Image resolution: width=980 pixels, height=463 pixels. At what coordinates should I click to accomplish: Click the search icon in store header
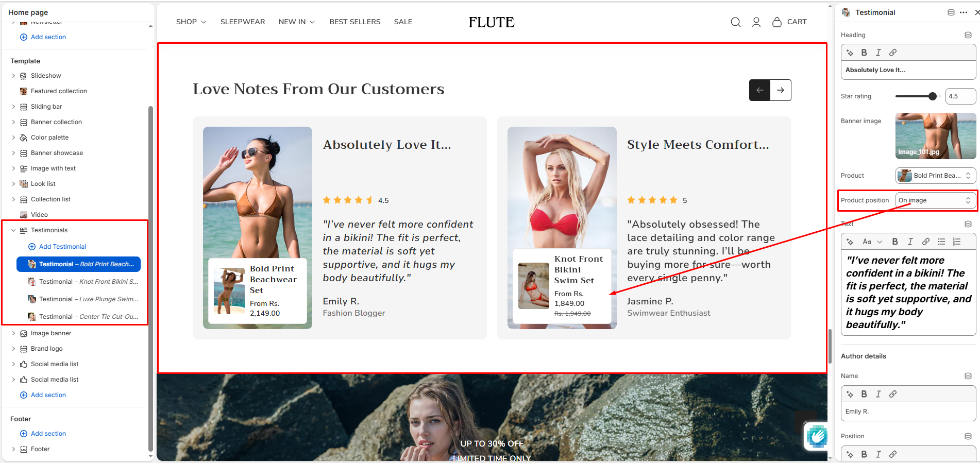coord(735,22)
